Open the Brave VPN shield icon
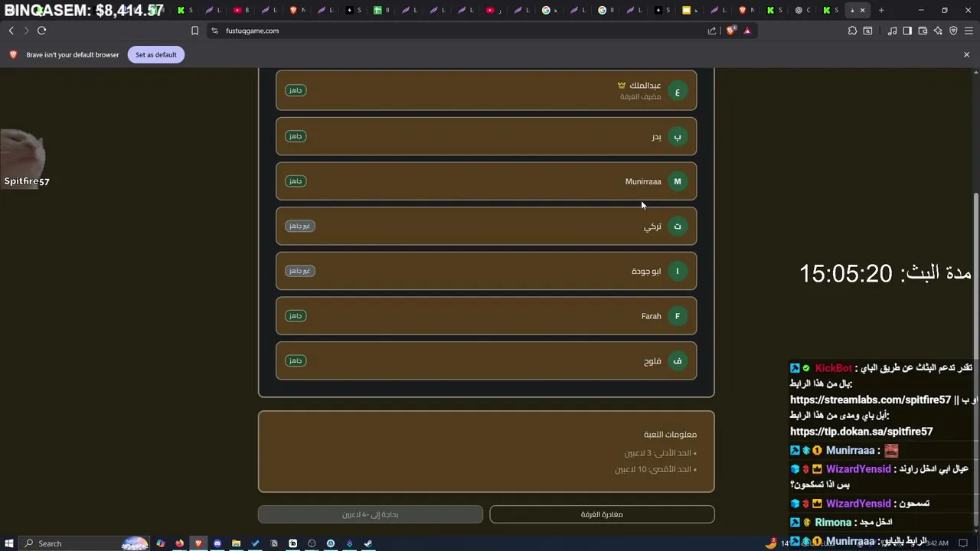Image resolution: width=980 pixels, height=551 pixels. pyautogui.click(x=953, y=31)
